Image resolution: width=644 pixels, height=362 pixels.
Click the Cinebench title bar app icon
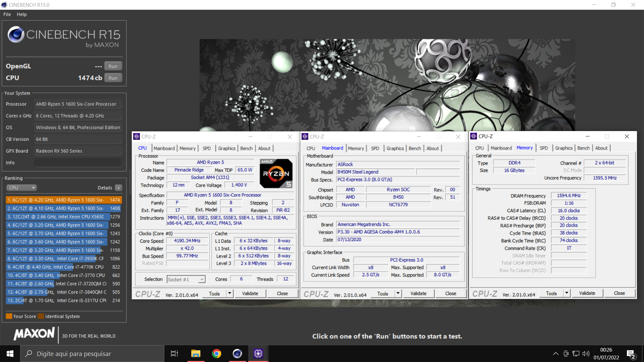point(4,5)
